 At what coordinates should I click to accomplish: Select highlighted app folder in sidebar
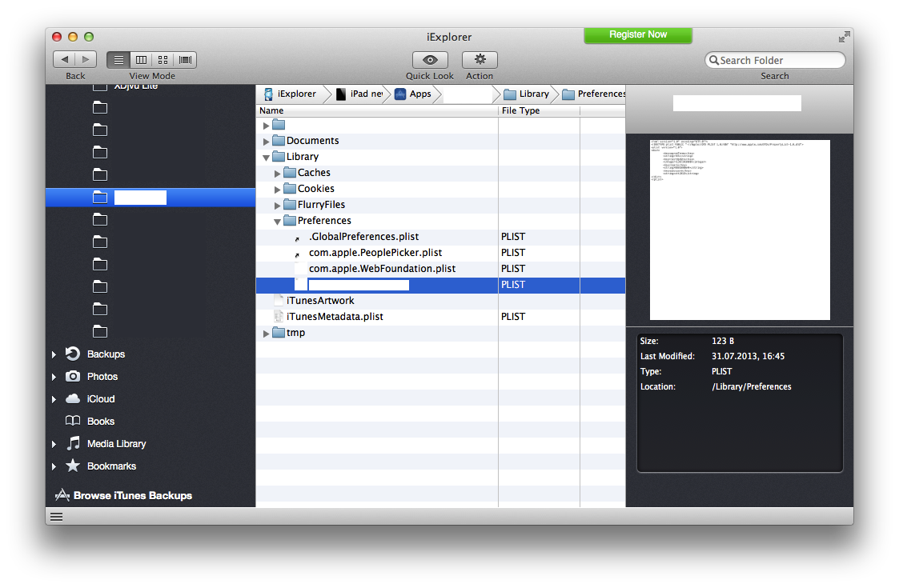click(x=151, y=198)
